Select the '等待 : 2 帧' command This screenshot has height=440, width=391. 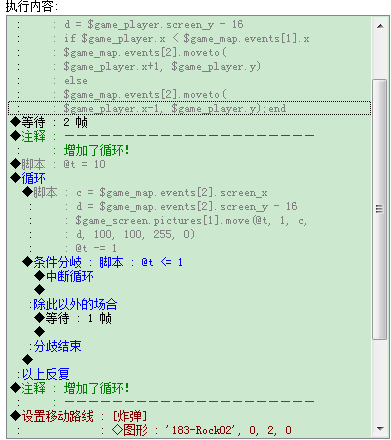pyautogui.click(x=49, y=123)
